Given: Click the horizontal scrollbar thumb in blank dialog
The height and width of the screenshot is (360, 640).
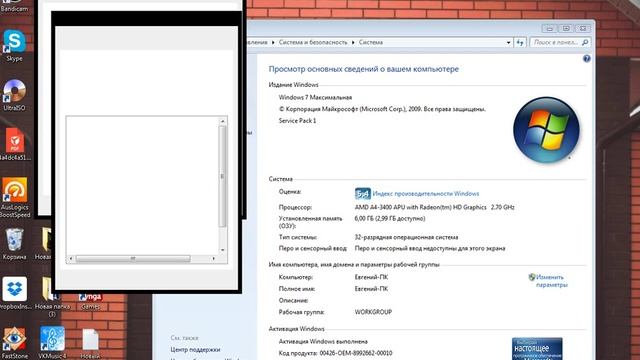Looking at the screenshot, I should 133,258.
